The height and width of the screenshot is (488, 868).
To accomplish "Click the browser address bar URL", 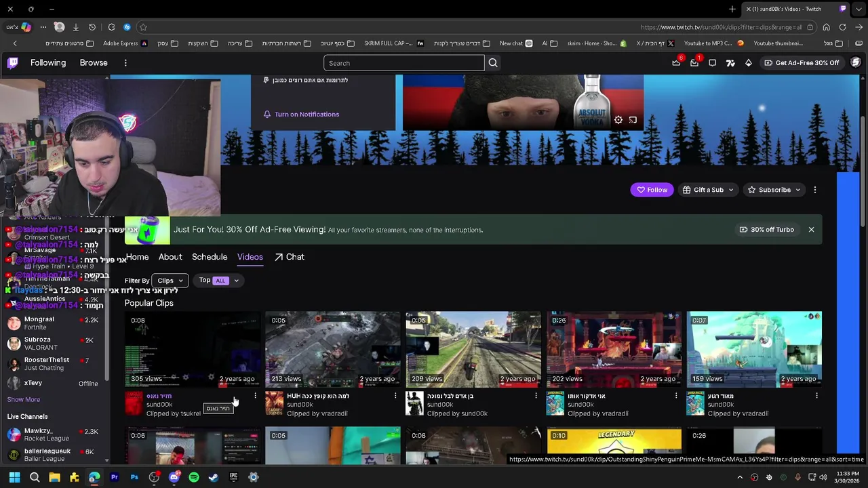I will pos(721,28).
